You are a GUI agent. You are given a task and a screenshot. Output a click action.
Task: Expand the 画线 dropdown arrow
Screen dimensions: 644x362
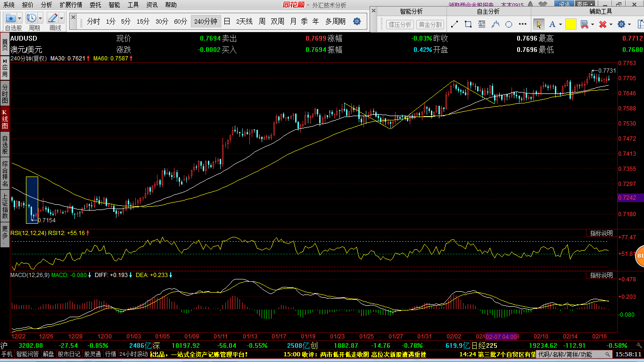click(x=62, y=18)
